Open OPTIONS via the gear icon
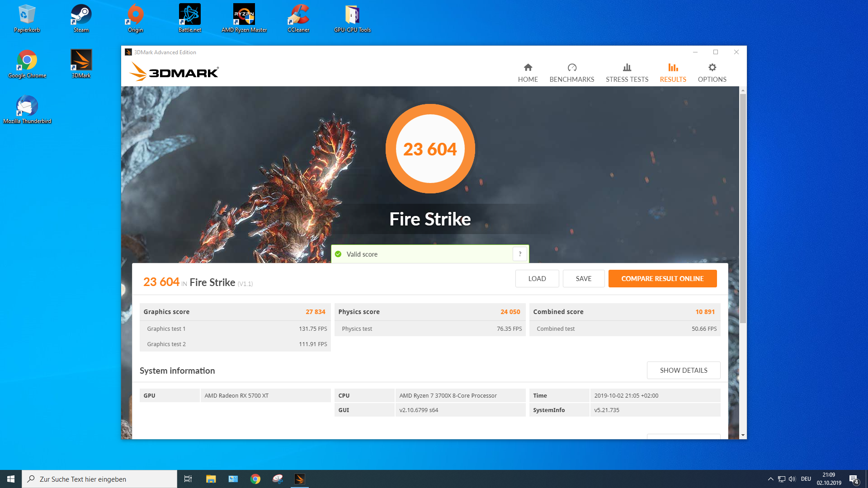Viewport: 868px width, 488px height. tap(712, 68)
